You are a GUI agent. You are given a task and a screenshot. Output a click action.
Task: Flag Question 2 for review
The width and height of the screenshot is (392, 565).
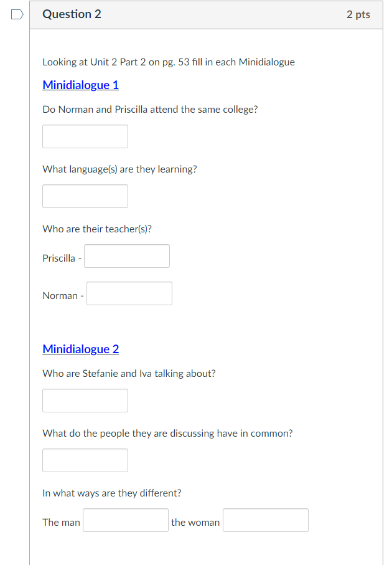coord(17,14)
